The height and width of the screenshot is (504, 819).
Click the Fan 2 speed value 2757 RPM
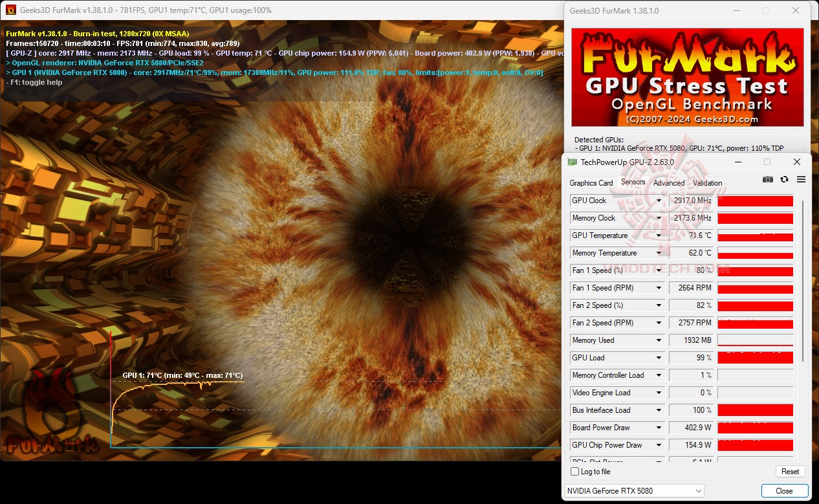pos(692,323)
